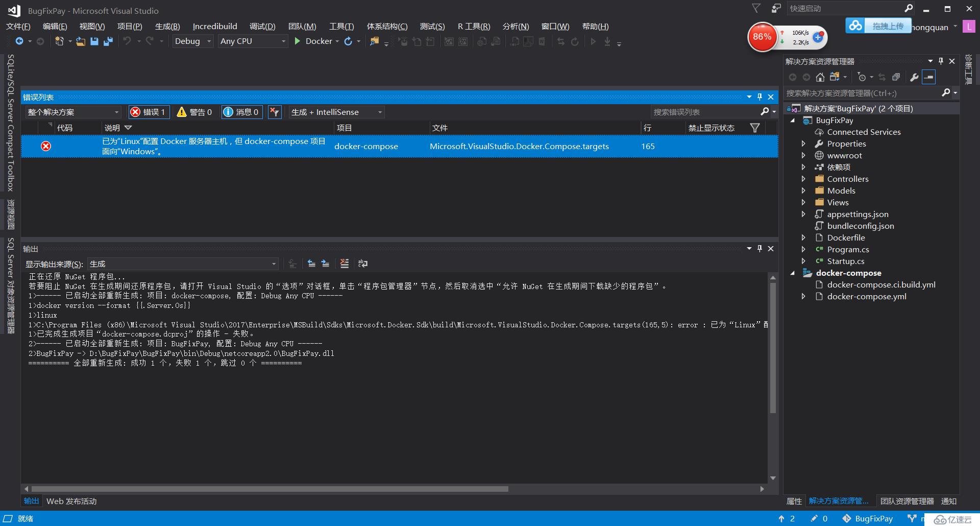Click the column filter funnel icon in Error List
Image resolution: width=980 pixels, height=526 pixels.
[755, 128]
